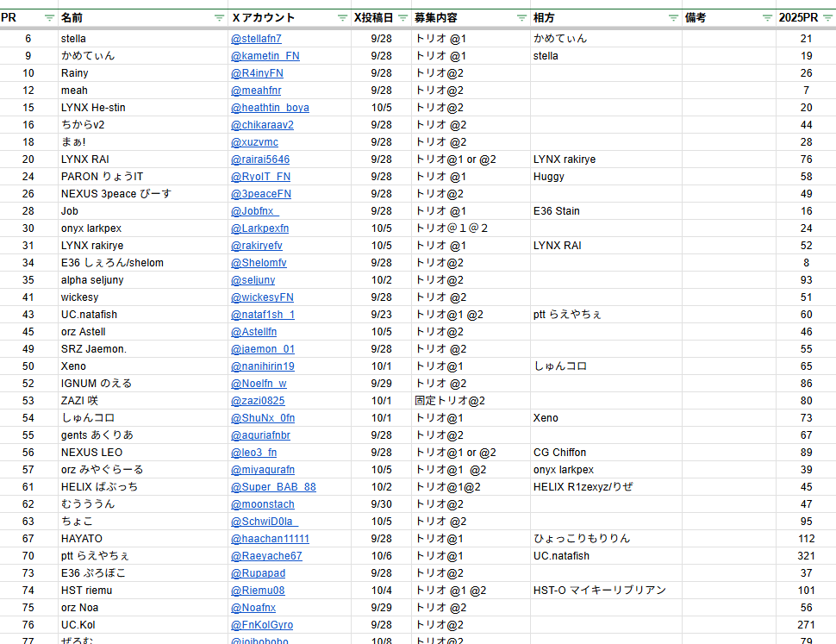Open the @Super_BAB_88 link
Image resolution: width=836 pixels, height=644 pixels.
click(x=273, y=487)
